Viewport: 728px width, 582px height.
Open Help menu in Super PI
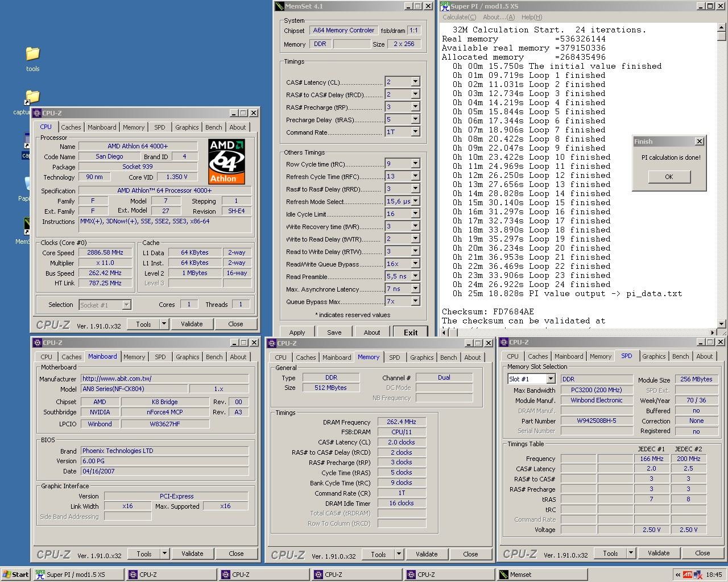click(532, 17)
